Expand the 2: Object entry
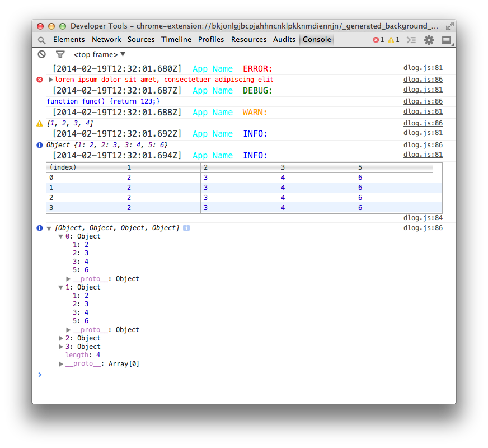The image size is (488, 448). pos(61,338)
